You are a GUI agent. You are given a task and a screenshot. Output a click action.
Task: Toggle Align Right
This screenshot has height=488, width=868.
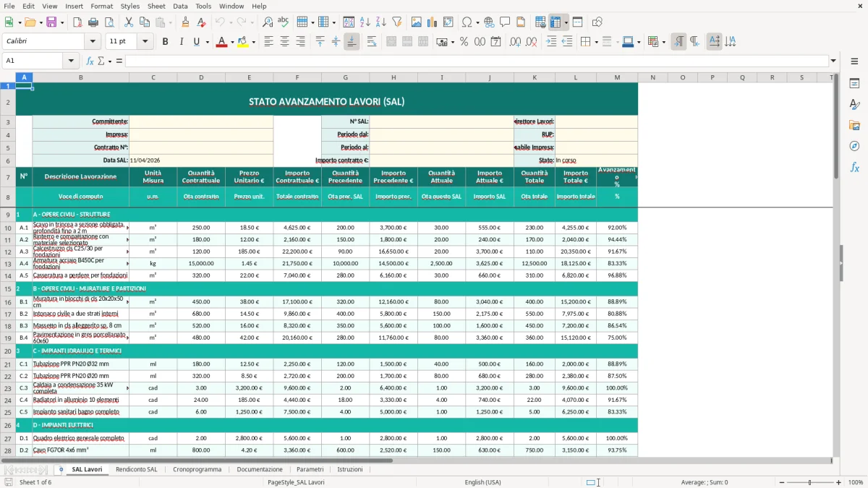[x=300, y=42]
